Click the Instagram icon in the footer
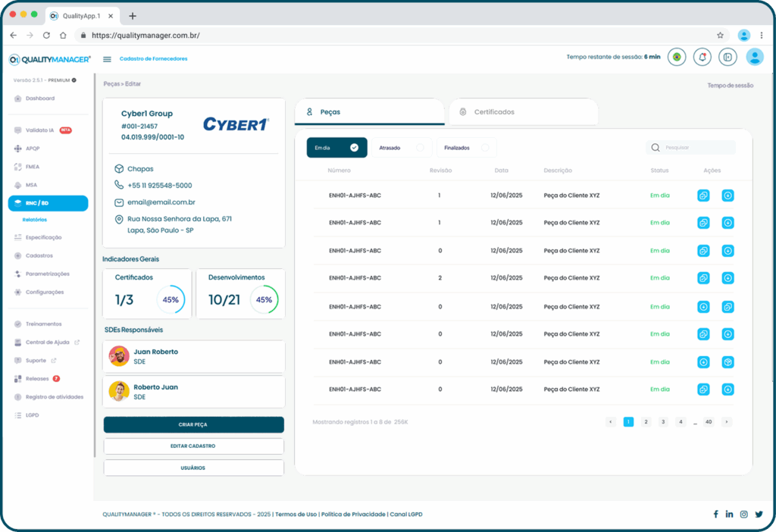Image resolution: width=776 pixels, height=532 pixels. pyautogui.click(x=744, y=514)
